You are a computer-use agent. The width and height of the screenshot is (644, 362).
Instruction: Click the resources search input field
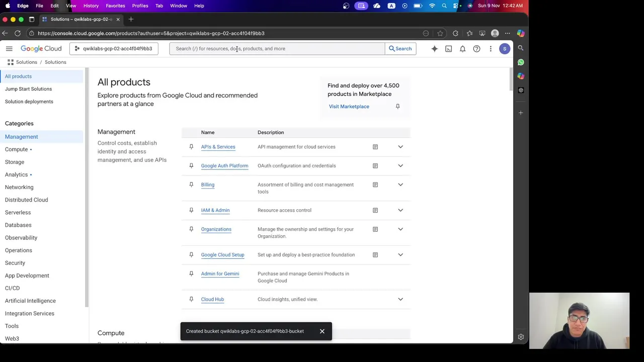pos(277,49)
